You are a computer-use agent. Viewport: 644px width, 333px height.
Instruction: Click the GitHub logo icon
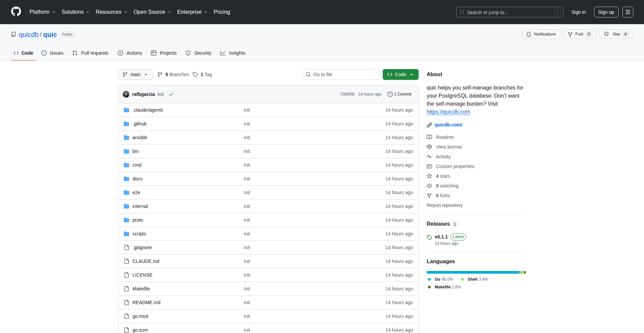[16, 12]
